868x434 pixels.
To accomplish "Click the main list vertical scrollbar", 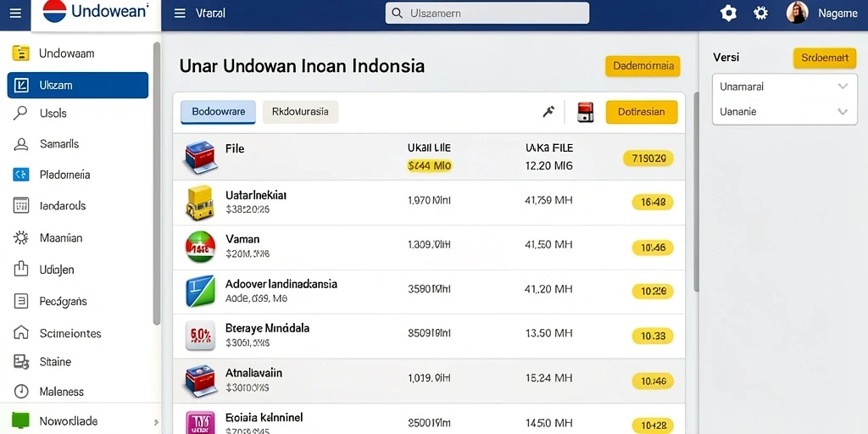I will [x=697, y=192].
